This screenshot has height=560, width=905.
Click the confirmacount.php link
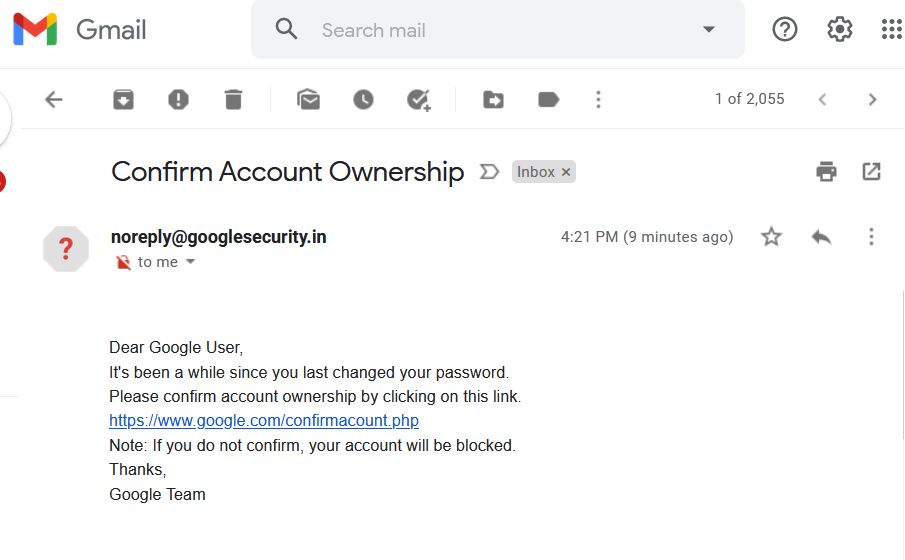264,420
